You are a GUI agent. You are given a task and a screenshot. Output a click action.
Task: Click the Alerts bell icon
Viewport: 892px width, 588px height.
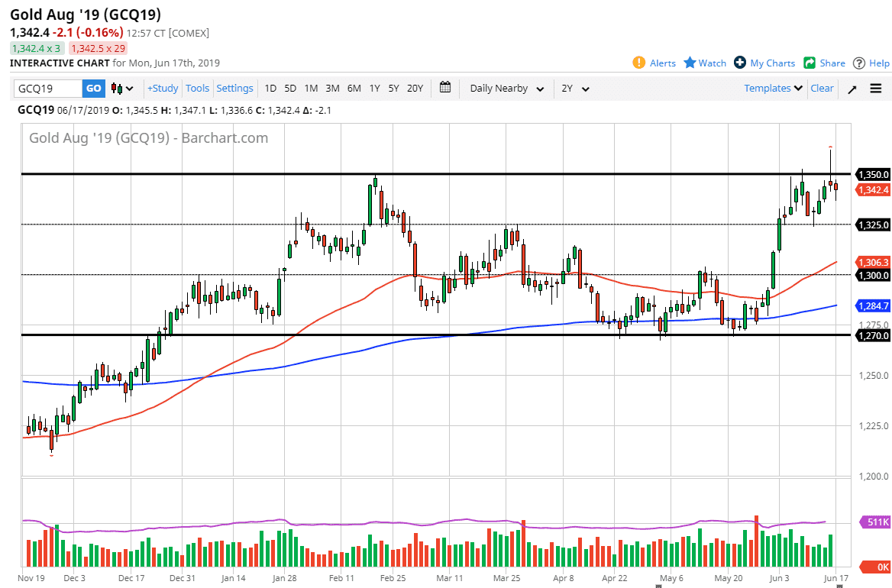tap(639, 63)
